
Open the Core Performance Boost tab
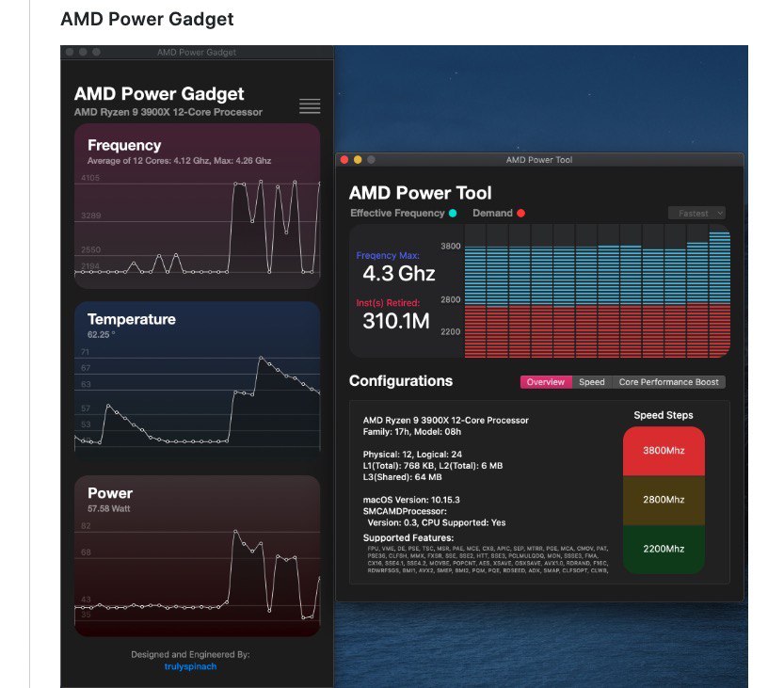click(668, 382)
